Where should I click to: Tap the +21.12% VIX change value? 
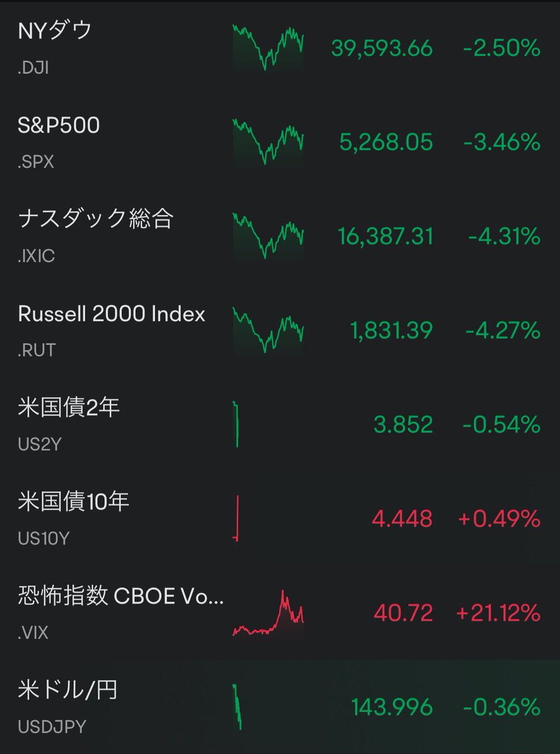pos(498,612)
